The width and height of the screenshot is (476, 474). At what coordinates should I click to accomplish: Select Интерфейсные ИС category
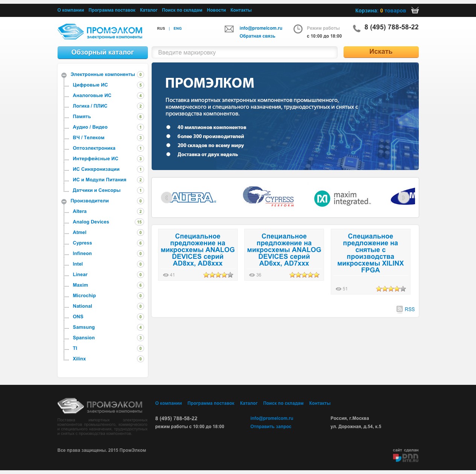(x=96, y=159)
